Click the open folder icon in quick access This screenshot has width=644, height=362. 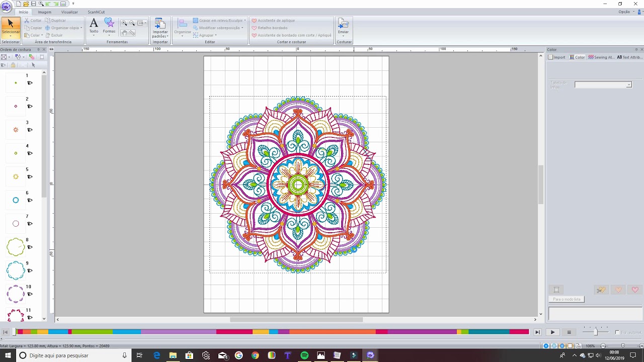click(26, 4)
